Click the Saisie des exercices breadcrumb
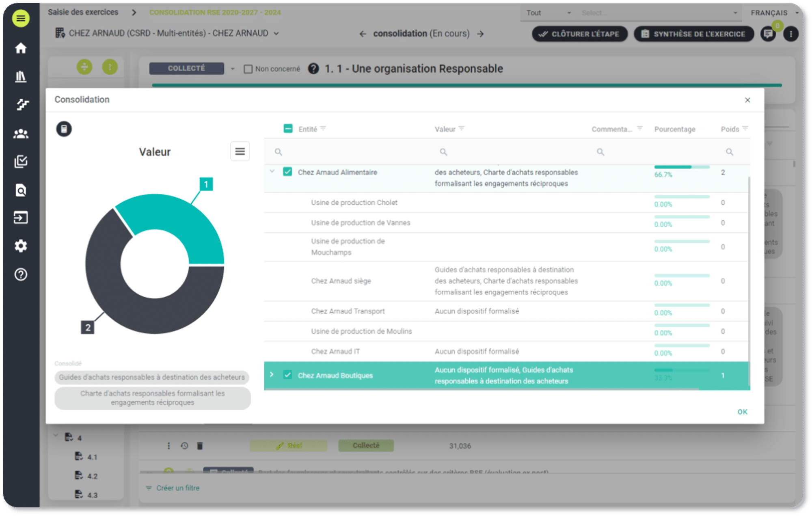Screen dimensions: 812x516 click(83, 12)
